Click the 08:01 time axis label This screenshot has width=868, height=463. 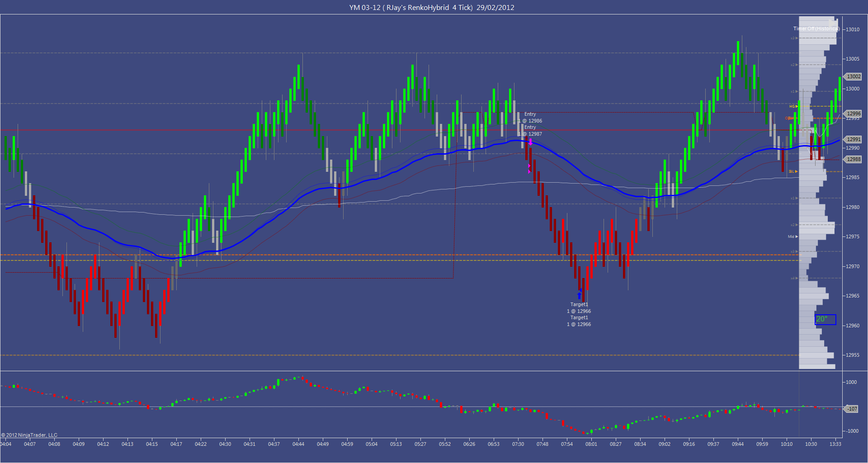coord(591,444)
